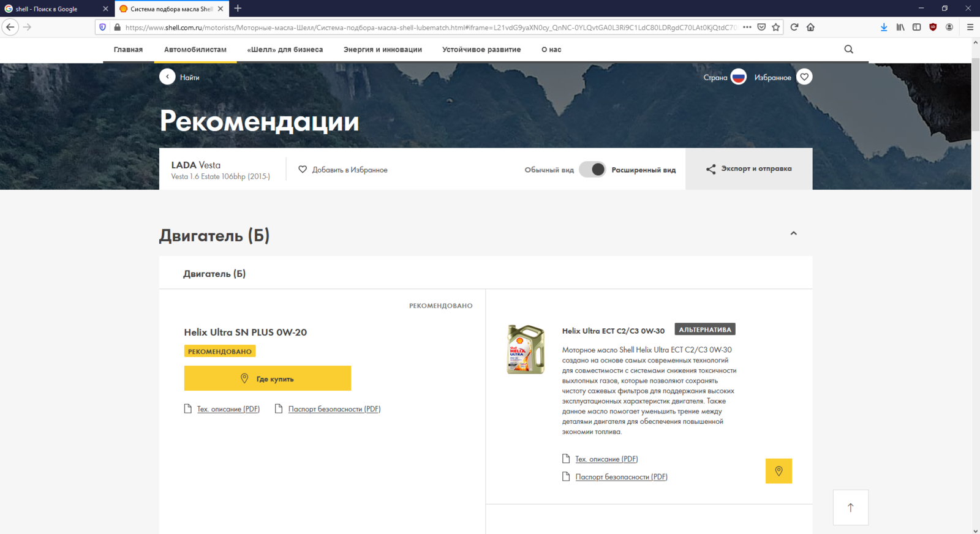The width and height of the screenshot is (980, 534).
Task: Click heart icon Добавить в Избранное
Action: click(303, 170)
